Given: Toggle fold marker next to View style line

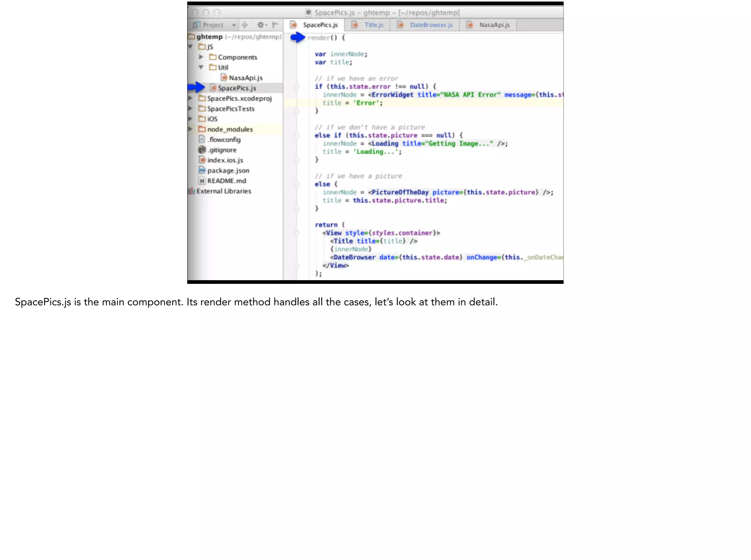Looking at the screenshot, I should click(297, 233).
